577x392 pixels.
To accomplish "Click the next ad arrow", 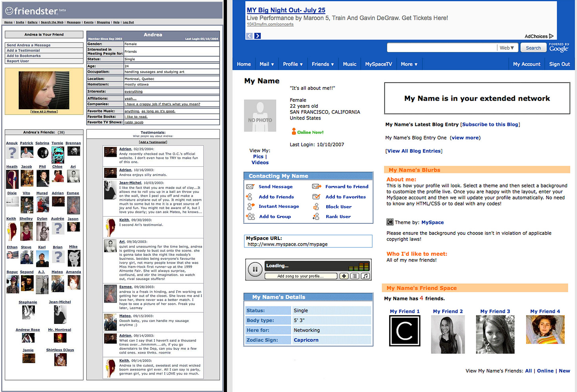I will [258, 36].
